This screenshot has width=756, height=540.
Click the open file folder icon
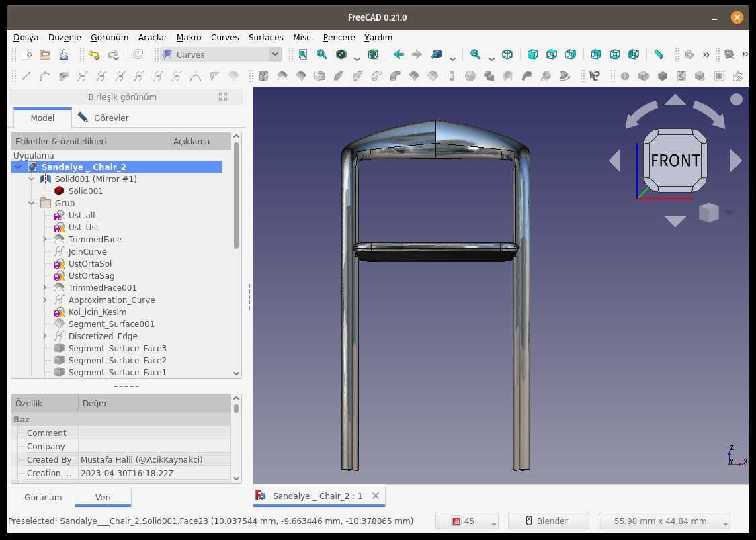pyautogui.click(x=45, y=54)
